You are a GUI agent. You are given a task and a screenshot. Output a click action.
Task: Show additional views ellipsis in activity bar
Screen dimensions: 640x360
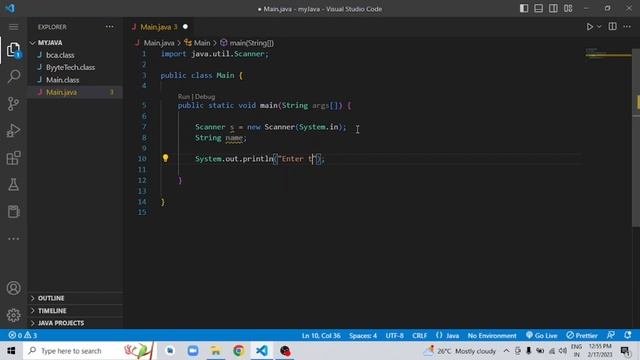[13, 239]
